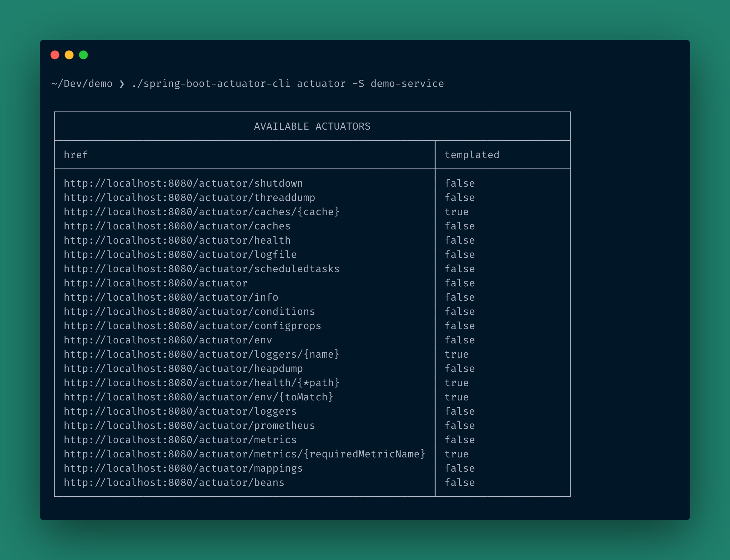This screenshot has width=730, height=560.
Task: Select the metrics/{requiredMetricName} templated endpoint
Action: pyautogui.click(x=244, y=454)
